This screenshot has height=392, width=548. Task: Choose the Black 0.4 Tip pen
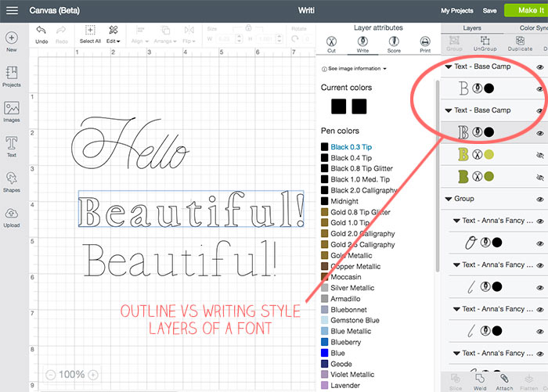(351, 158)
